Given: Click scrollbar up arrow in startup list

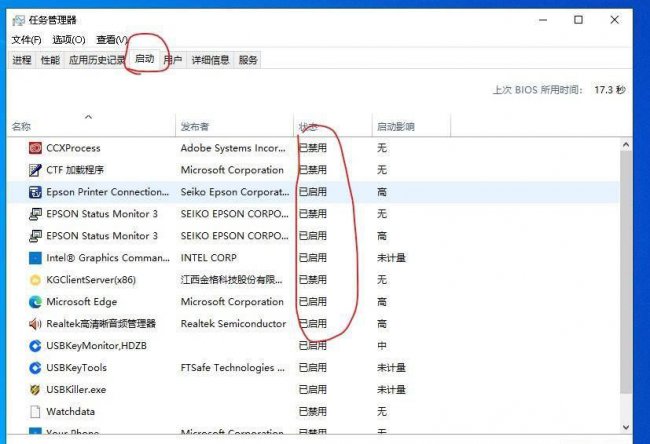Looking at the screenshot, I should pos(626,145).
